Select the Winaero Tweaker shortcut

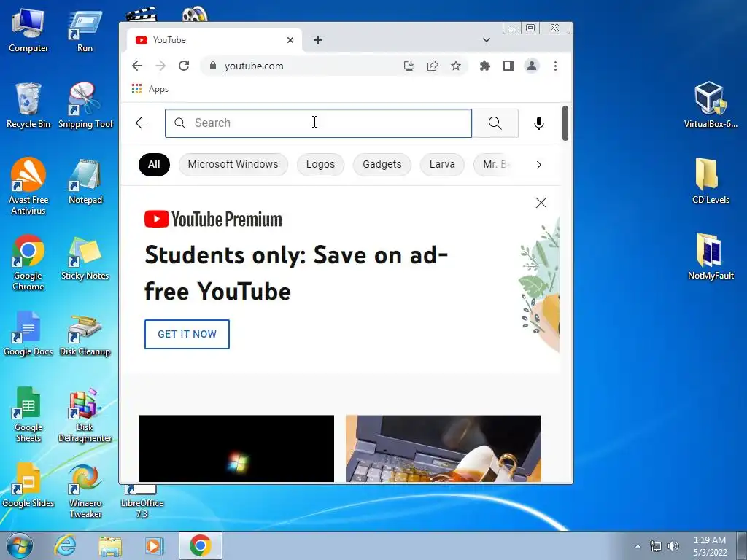pyautogui.click(x=85, y=491)
